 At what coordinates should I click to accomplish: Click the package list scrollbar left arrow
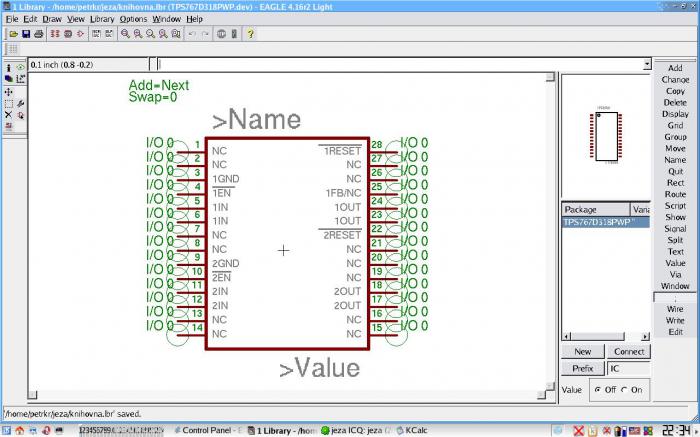[566, 337]
